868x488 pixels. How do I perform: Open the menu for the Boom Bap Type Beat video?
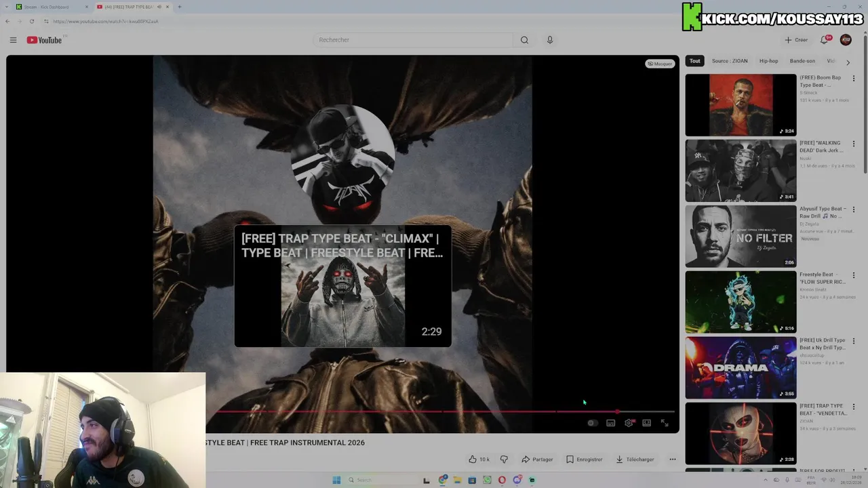[854, 79]
